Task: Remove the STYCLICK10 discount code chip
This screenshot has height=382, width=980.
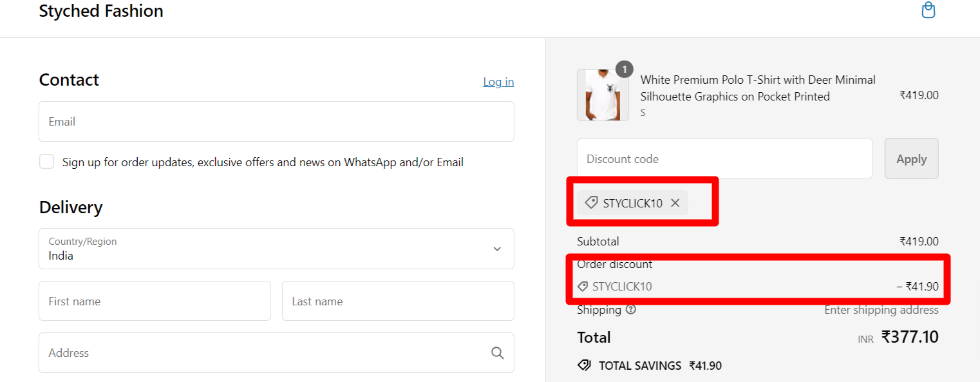Action: tap(675, 203)
